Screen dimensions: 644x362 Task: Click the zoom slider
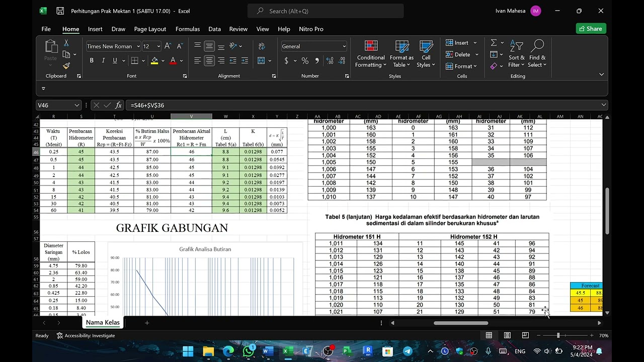pyautogui.click(x=565, y=335)
